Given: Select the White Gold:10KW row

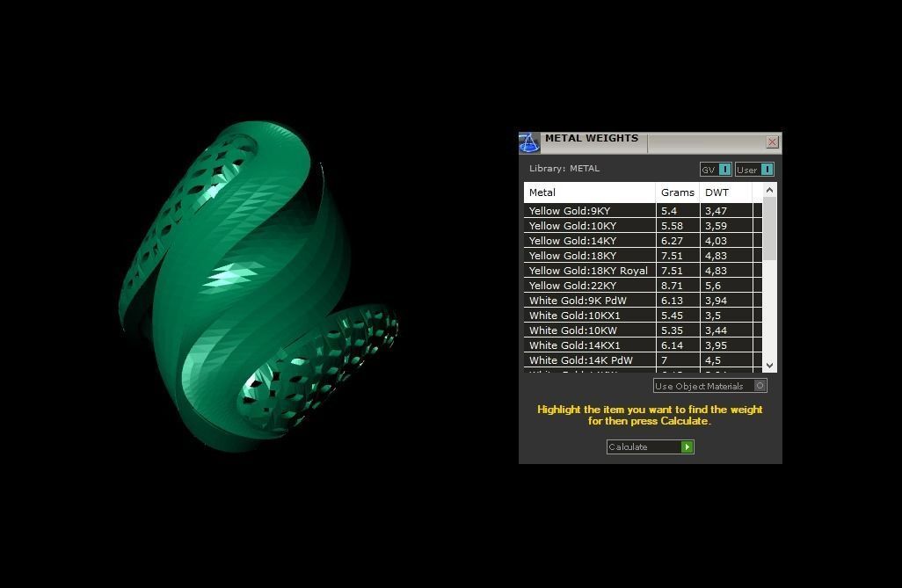Looking at the screenshot, I should pos(643,330).
